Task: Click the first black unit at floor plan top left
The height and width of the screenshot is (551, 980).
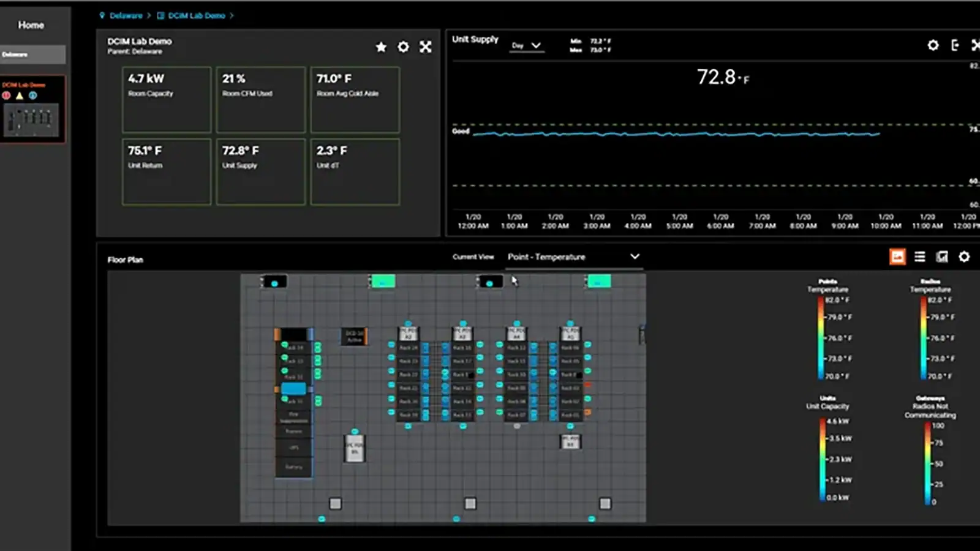Action: (x=274, y=282)
